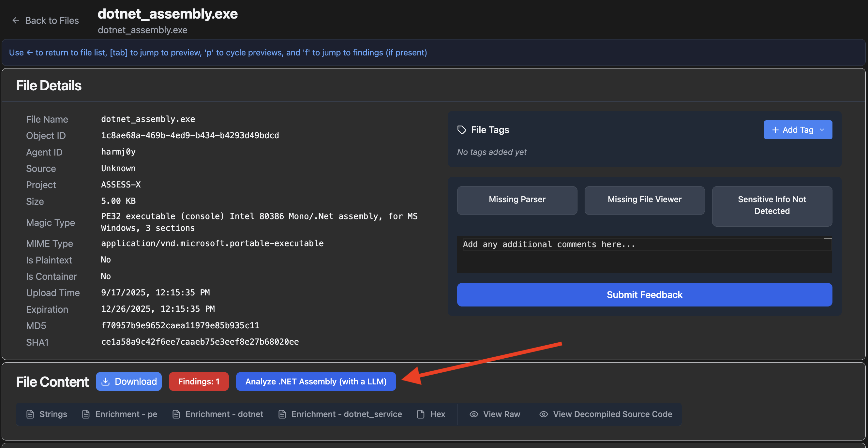Click the Enrichment - pe document icon

pyautogui.click(x=86, y=414)
